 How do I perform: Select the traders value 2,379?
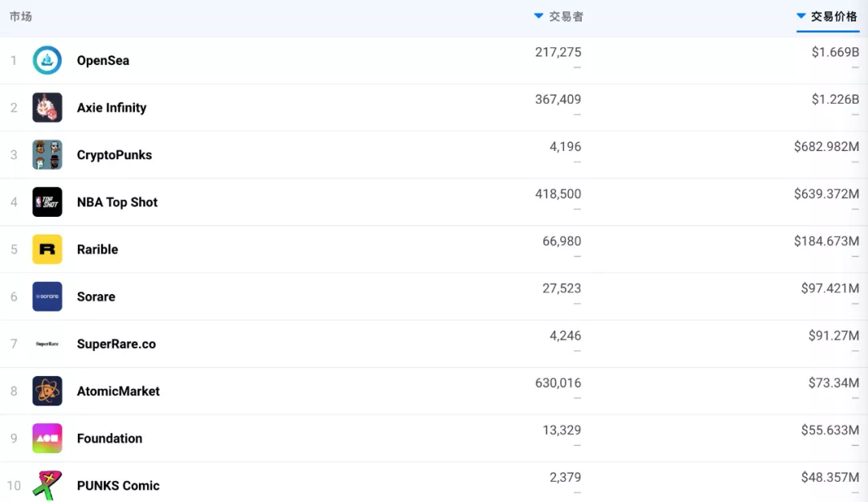(565, 477)
